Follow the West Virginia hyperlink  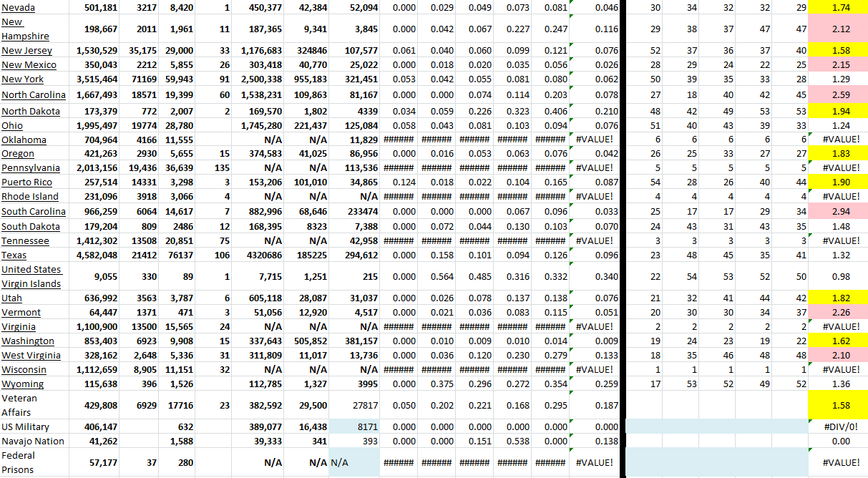31,356
